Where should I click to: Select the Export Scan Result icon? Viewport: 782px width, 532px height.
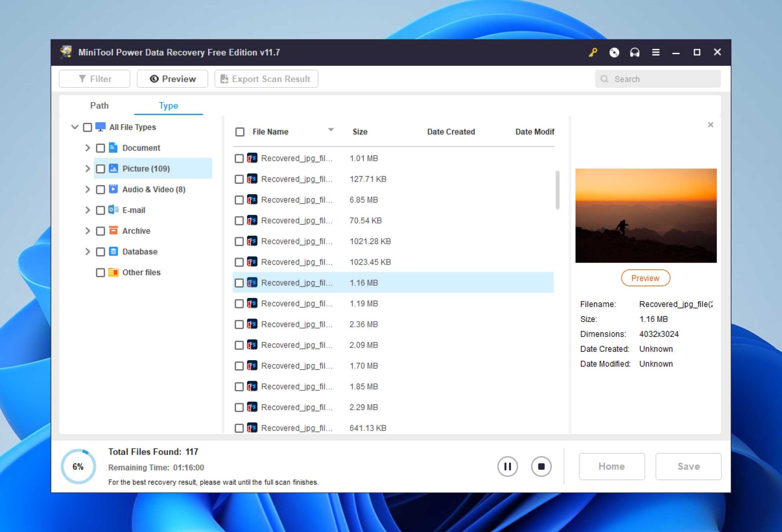click(x=225, y=79)
